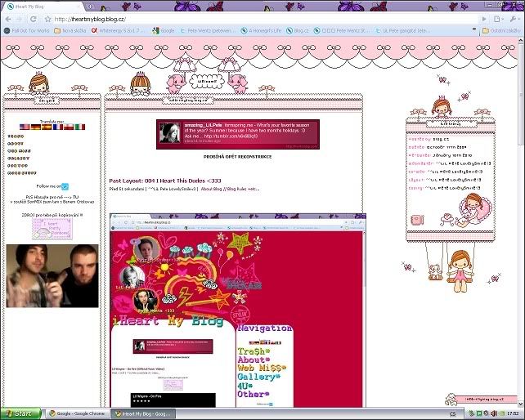Click the 'About Blog' link under post title
This screenshot has height=420, width=525.
pyautogui.click(x=214, y=189)
